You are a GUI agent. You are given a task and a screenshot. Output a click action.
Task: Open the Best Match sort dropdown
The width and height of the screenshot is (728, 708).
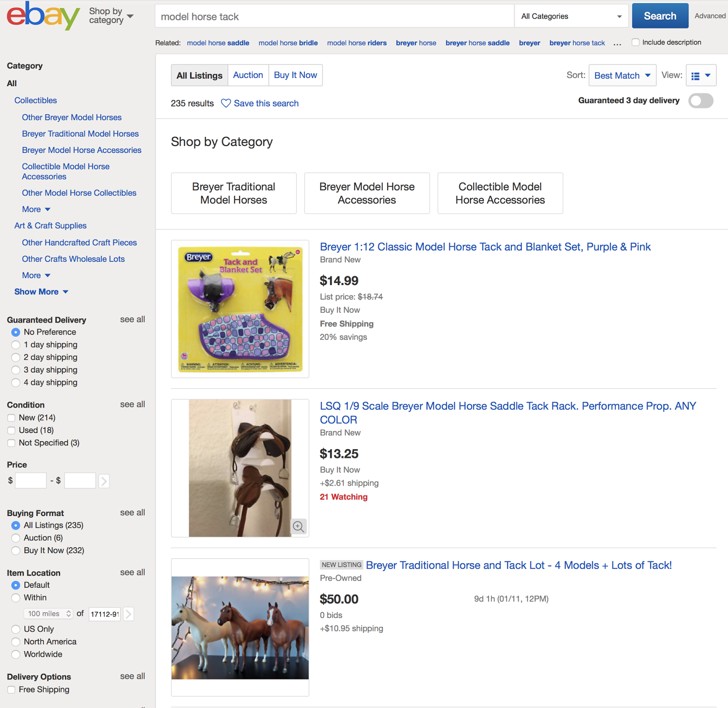click(x=622, y=76)
